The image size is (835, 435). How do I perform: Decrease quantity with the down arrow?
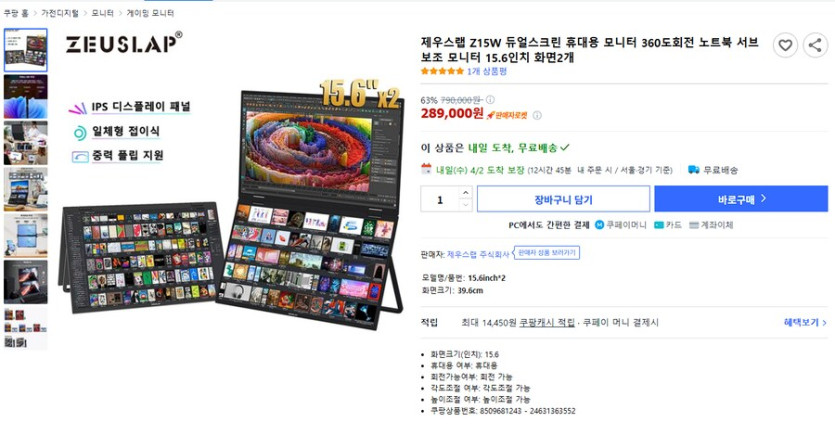[465, 205]
